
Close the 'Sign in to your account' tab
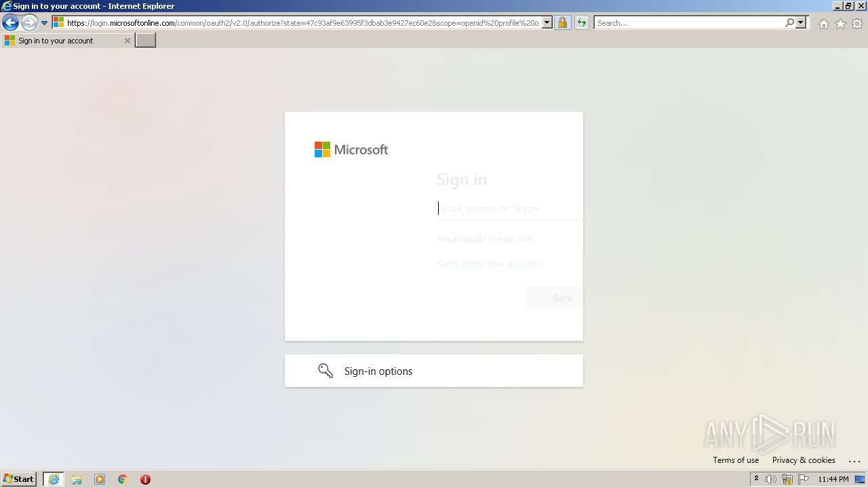click(127, 41)
